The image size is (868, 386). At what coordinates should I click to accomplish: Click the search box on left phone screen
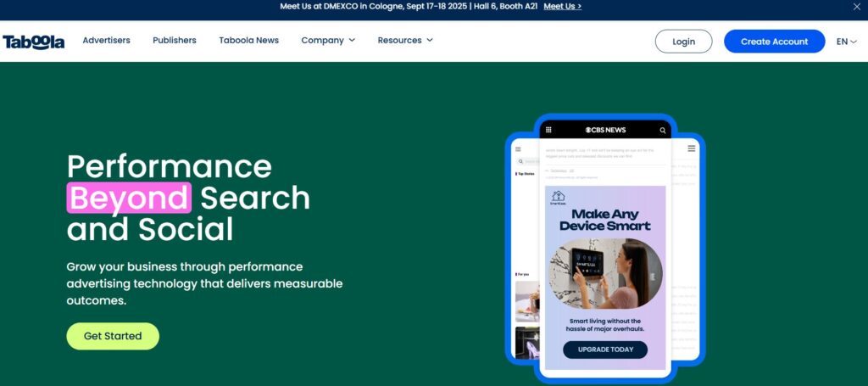tap(527, 162)
